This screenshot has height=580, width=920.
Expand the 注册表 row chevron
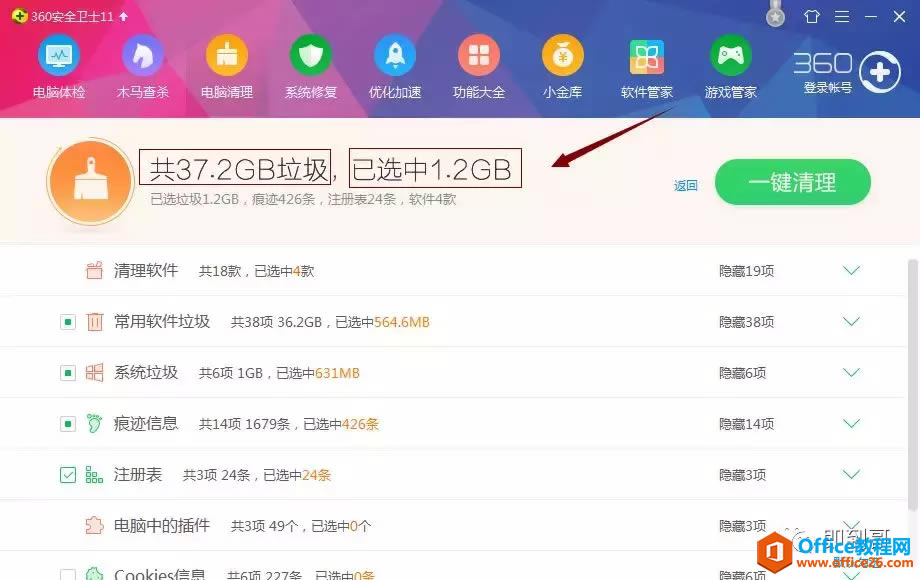click(851, 474)
